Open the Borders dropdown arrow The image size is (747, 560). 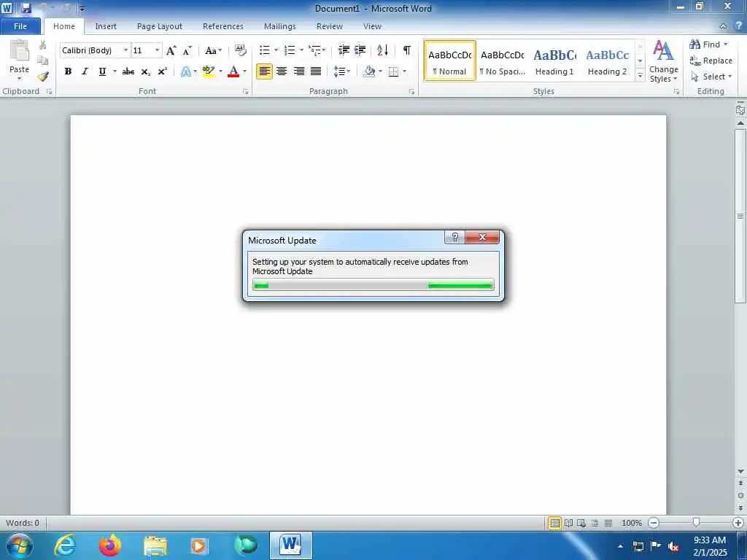404,71
